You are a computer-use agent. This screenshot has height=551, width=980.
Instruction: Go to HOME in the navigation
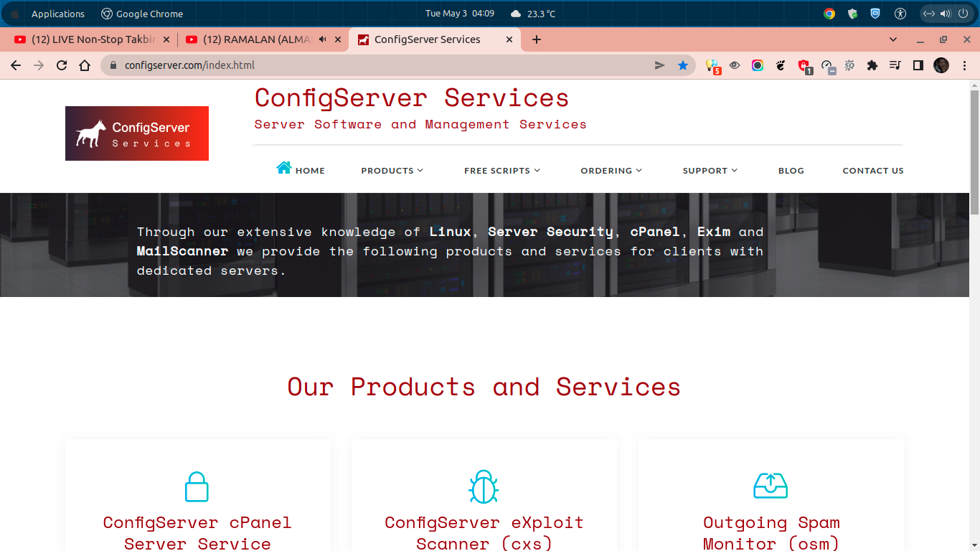click(x=310, y=171)
